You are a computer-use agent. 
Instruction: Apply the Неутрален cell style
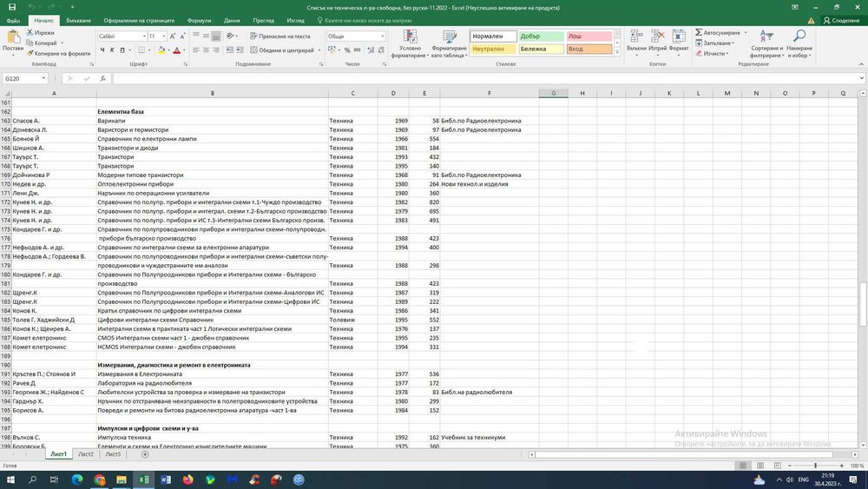pyautogui.click(x=493, y=49)
